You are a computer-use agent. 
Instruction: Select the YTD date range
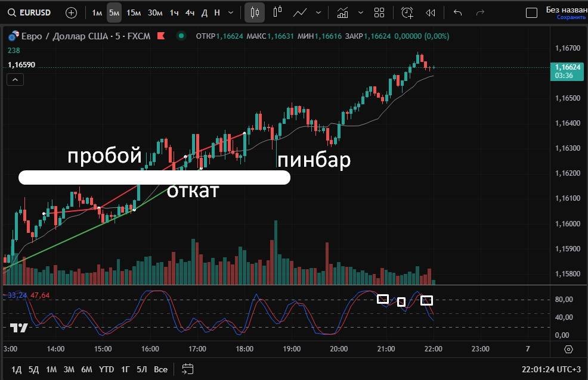[107, 369]
